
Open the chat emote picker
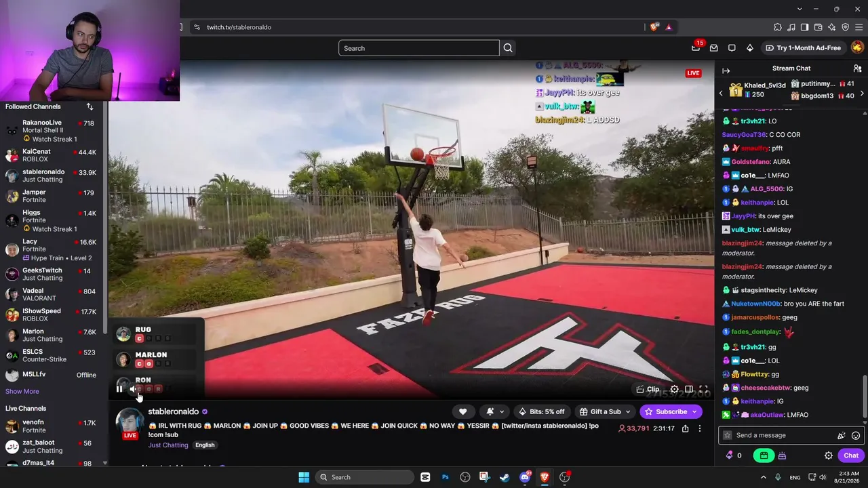click(856, 436)
